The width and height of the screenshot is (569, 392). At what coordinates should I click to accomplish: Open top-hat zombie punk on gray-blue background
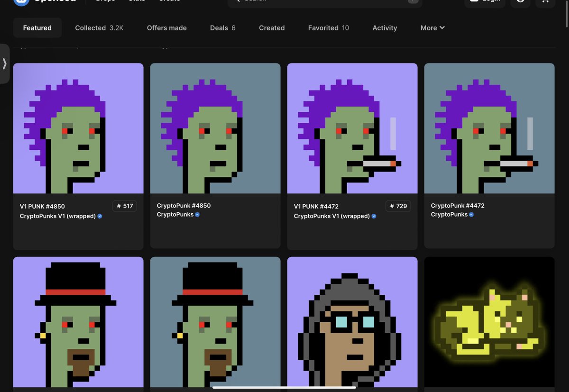click(x=215, y=322)
